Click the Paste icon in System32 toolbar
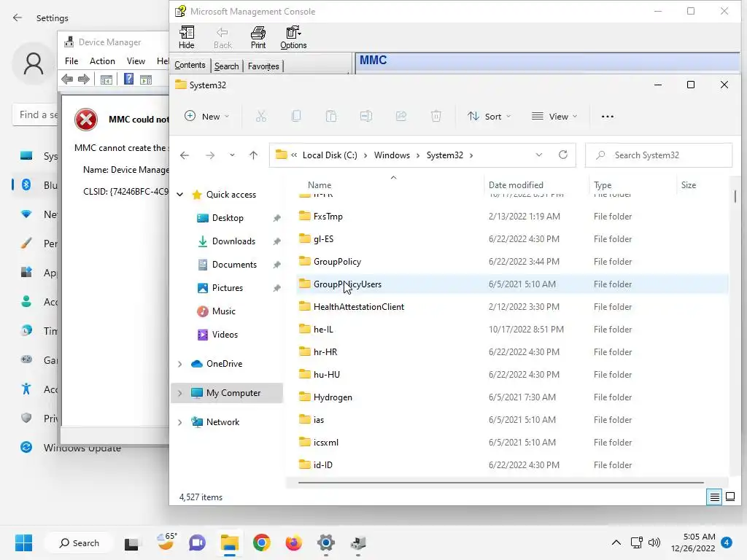This screenshot has height=560, width=747. [331, 116]
